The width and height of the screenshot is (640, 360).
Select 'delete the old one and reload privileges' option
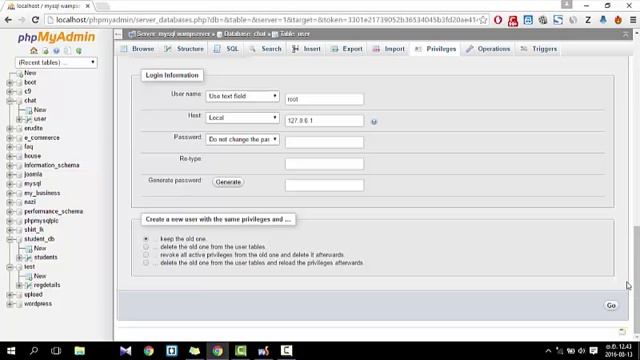click(146, 263)
